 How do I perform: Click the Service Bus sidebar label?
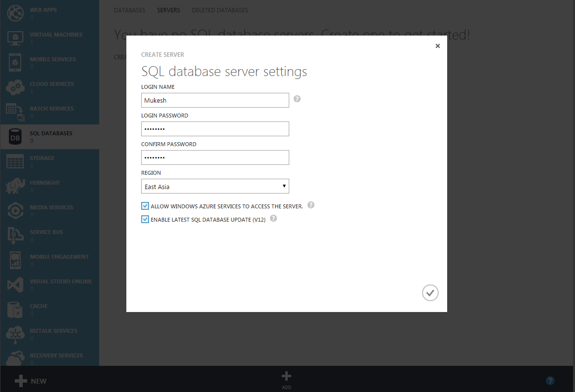[46, 232]
